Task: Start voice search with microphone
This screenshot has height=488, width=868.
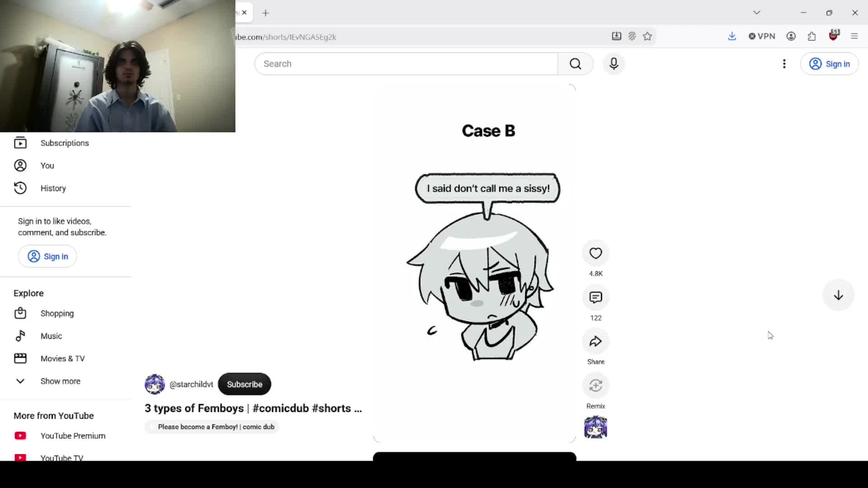Action: (x=613, y=64)
